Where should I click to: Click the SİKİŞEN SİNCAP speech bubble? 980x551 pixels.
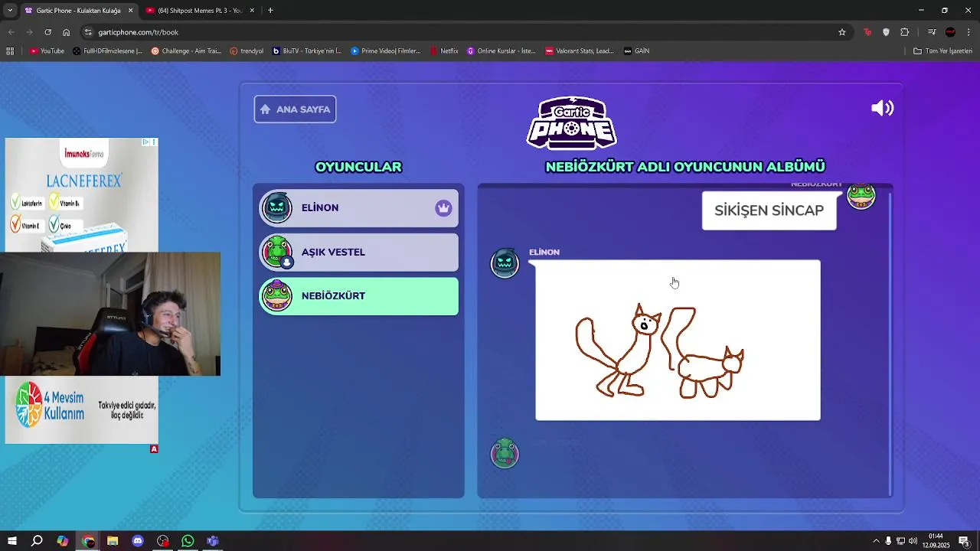tap(769, 210)
